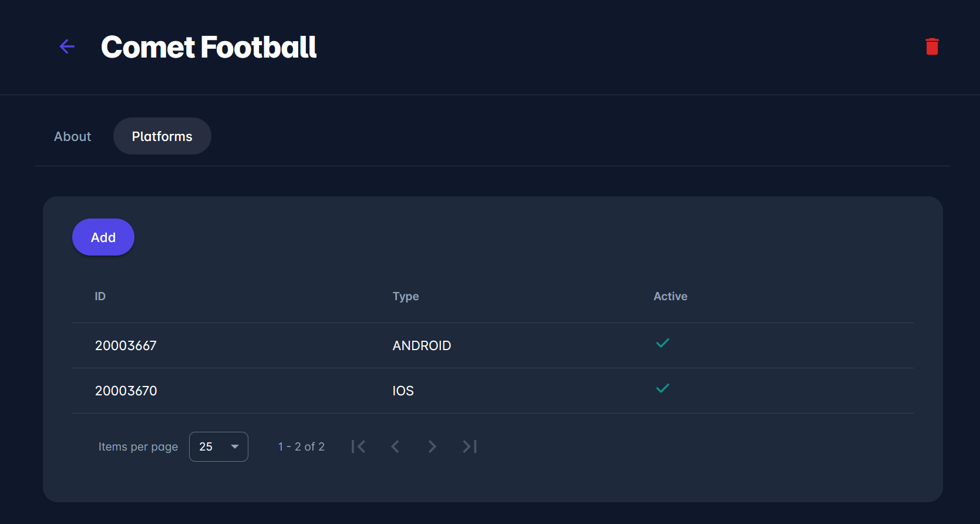
Task: Click the ANDROID row active checkmark
Action: [662, 343]
